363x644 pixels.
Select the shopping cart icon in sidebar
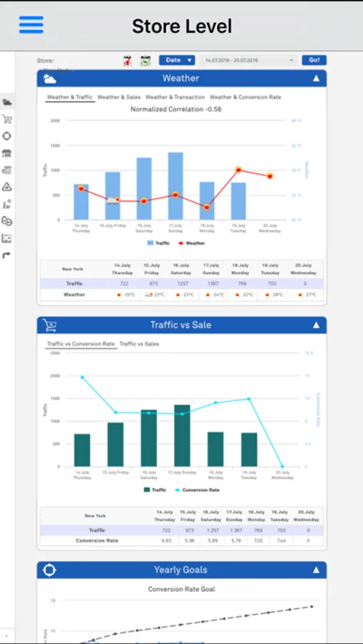point(7,119)
